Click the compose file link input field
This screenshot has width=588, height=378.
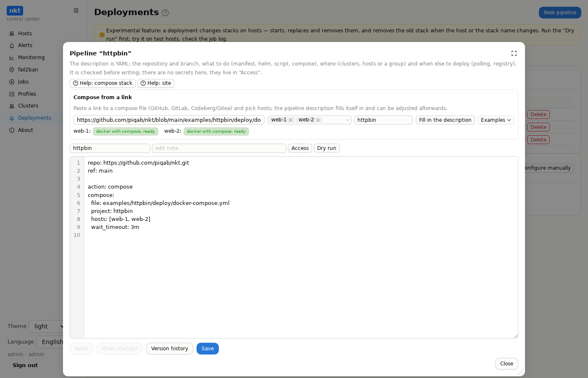tap(169, 120)
